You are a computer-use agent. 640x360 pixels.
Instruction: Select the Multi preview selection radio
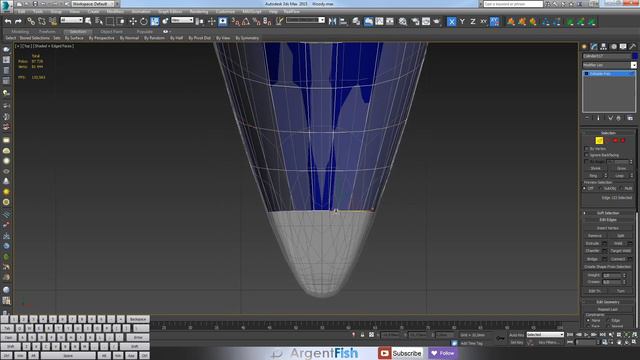click(x=621, y=188)
